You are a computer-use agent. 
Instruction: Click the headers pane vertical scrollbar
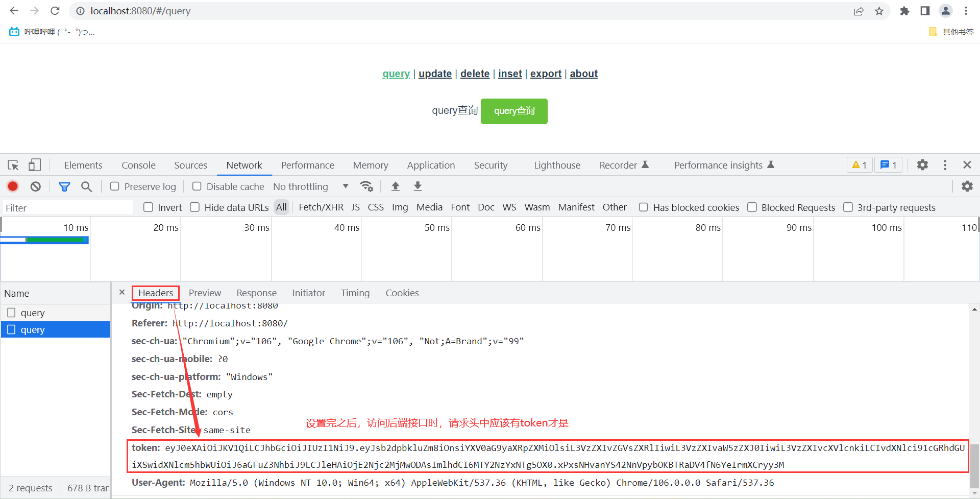pos(975,466)
